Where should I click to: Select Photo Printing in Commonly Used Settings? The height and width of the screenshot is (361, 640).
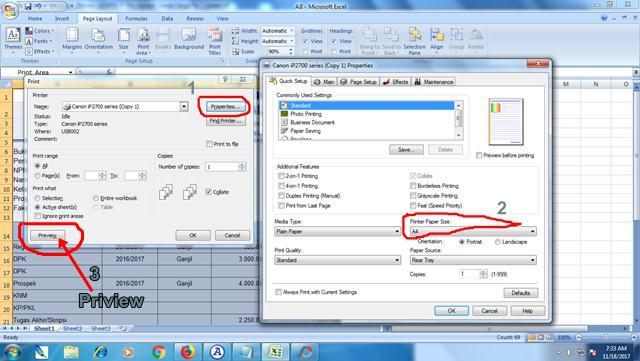[306, 114]
